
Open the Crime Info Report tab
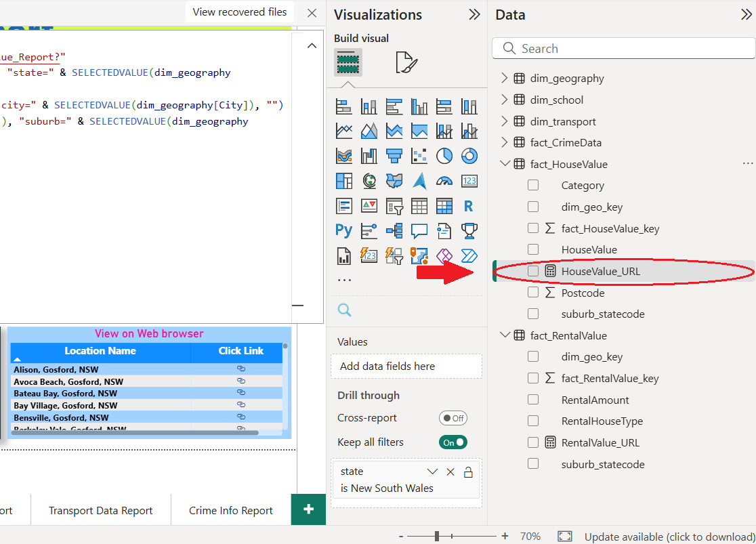coord(230,511)
